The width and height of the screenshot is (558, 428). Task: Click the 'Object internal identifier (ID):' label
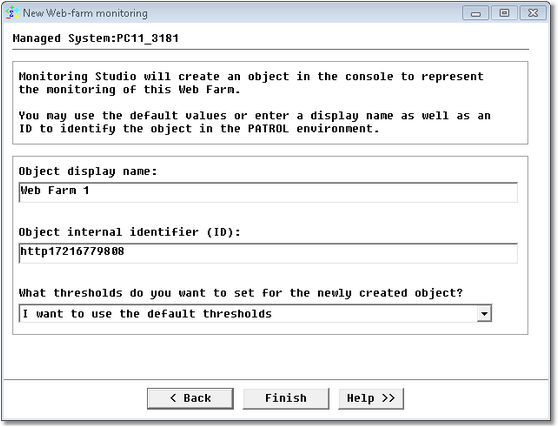coord(130,232)
